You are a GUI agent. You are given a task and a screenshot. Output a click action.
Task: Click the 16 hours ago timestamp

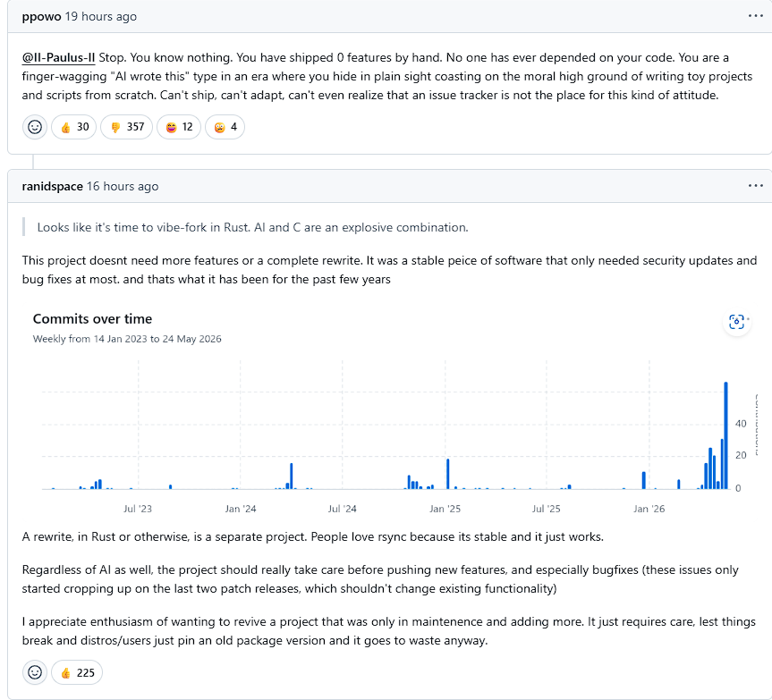(123, 187)
